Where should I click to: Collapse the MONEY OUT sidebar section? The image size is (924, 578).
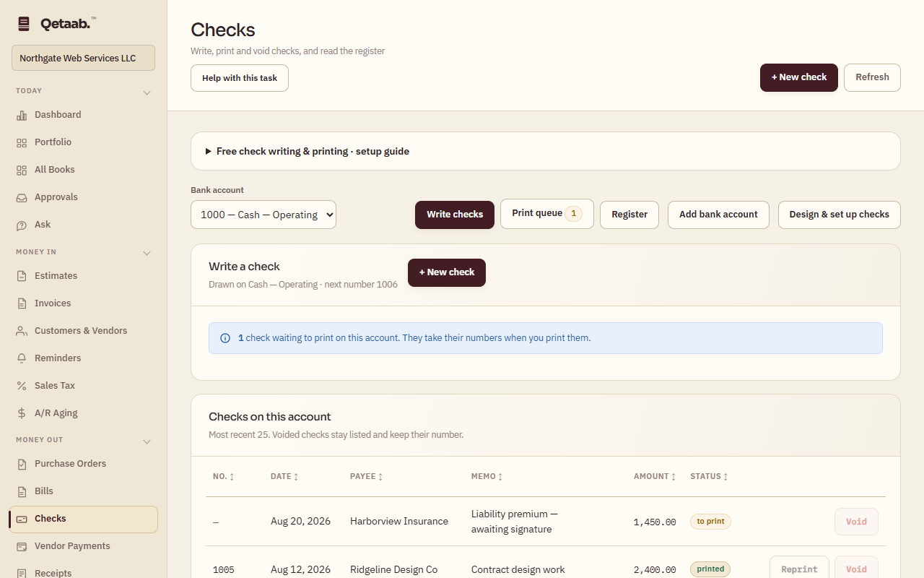click(147, 441)
